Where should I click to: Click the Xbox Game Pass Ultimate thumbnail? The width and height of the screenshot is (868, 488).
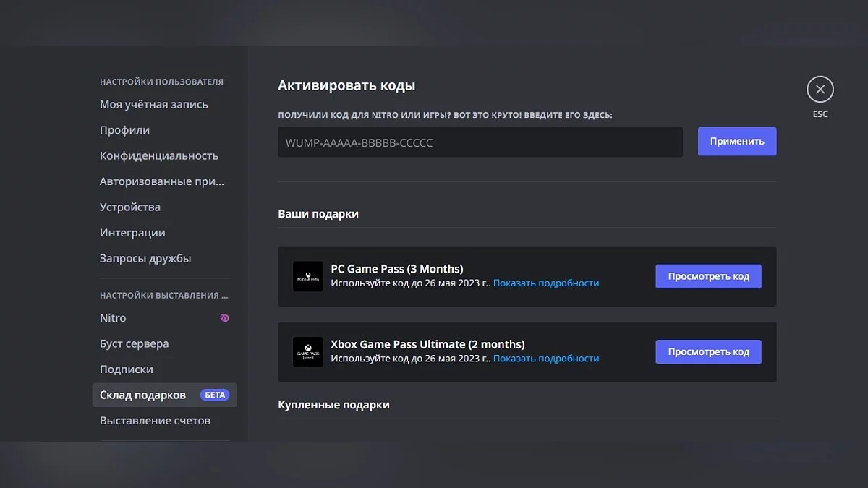[x=308, y=352]
